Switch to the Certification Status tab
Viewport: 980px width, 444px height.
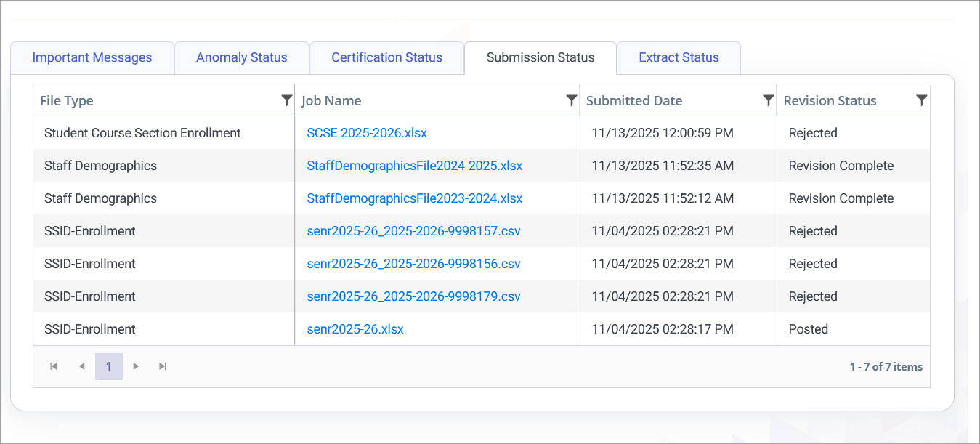tap(386, 57)
